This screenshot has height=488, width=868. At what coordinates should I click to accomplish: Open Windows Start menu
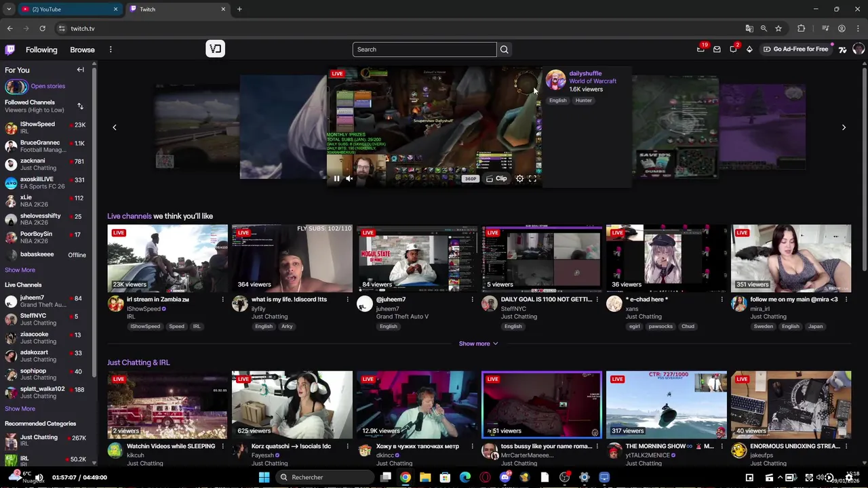click(x=264, y=477)
